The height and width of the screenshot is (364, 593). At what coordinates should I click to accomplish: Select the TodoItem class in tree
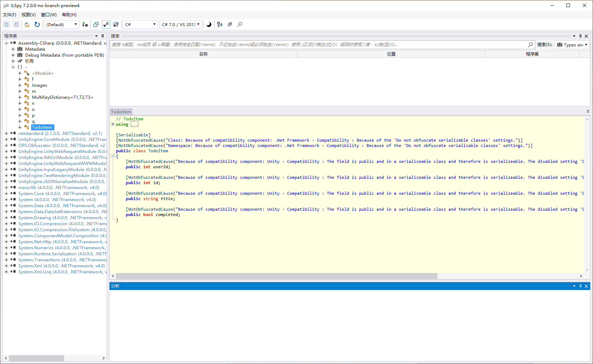click(x=42, y=127)
